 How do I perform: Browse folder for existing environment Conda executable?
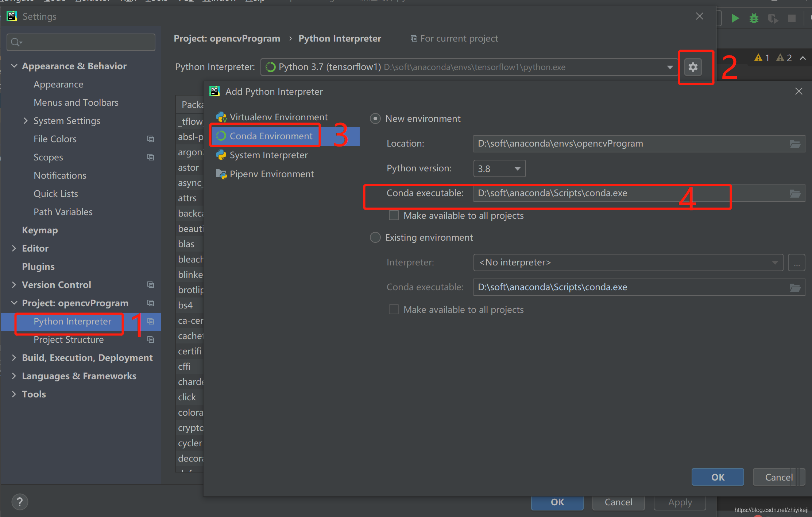pos(795,287)
